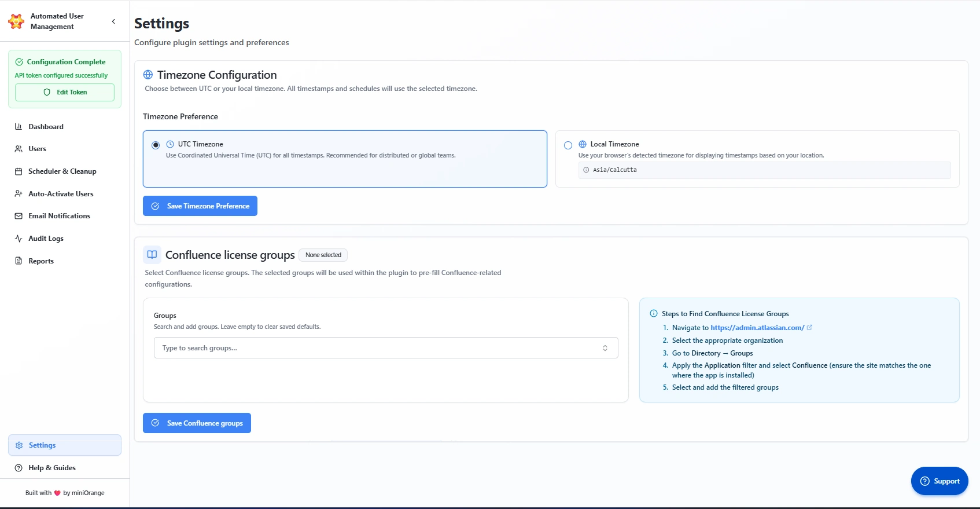Click the Reports document icon
This screenshot has height=509, width=980.
19,261
